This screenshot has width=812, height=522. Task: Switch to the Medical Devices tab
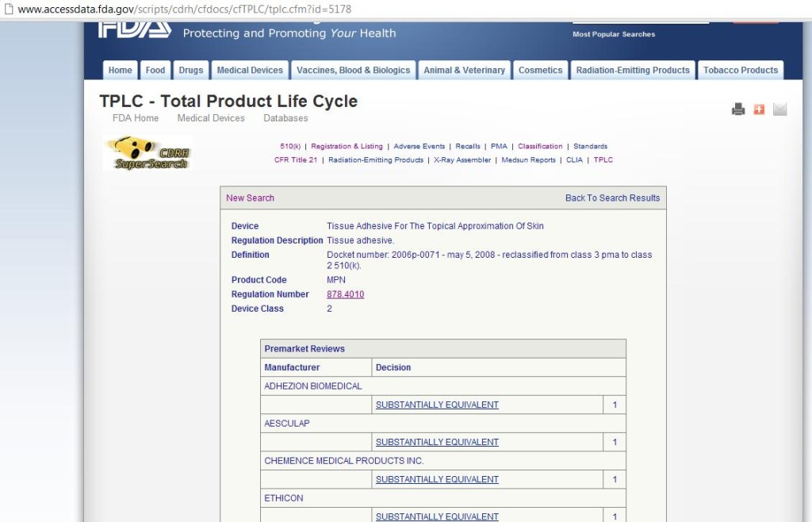click(x=249, y=70)
